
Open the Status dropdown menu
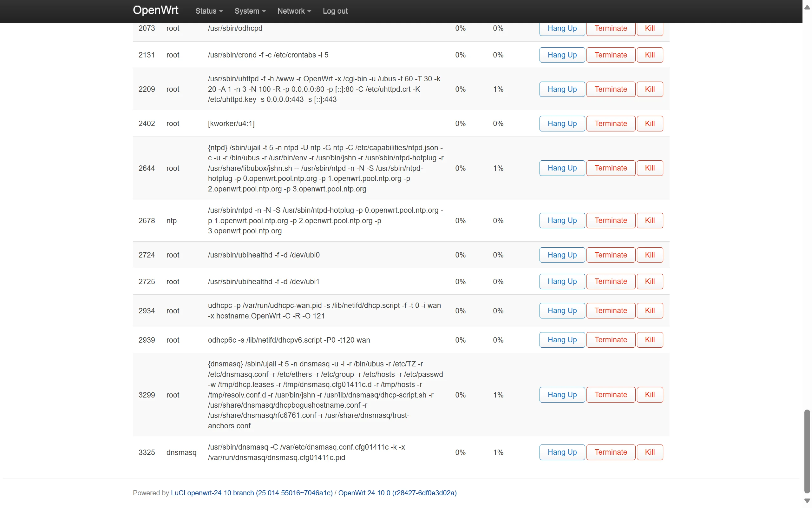coord(209,11)
